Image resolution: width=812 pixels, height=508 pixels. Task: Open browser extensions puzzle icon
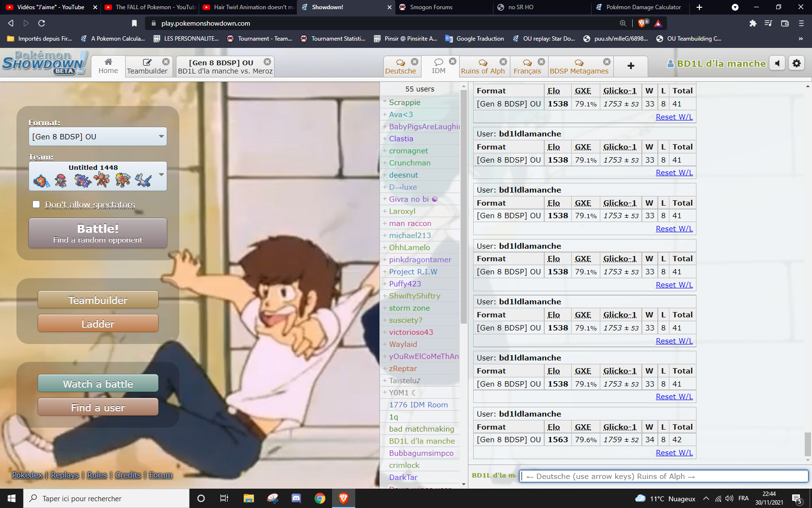753,23
